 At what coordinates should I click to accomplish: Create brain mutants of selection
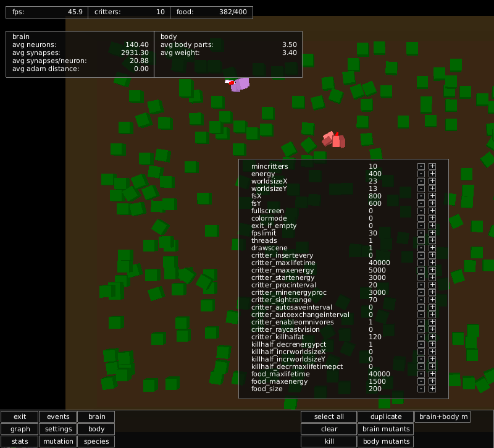pyautogui.click(x=386, y=429)
